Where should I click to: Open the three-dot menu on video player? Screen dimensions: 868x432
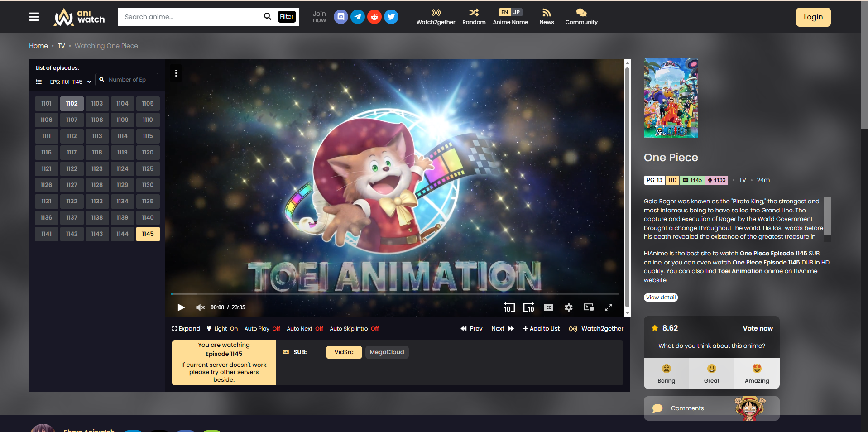tap(176, 73)
